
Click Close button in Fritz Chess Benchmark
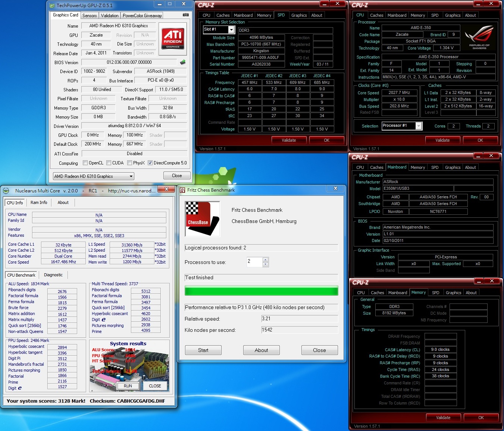pyautogui.click(x=320, y=350)
